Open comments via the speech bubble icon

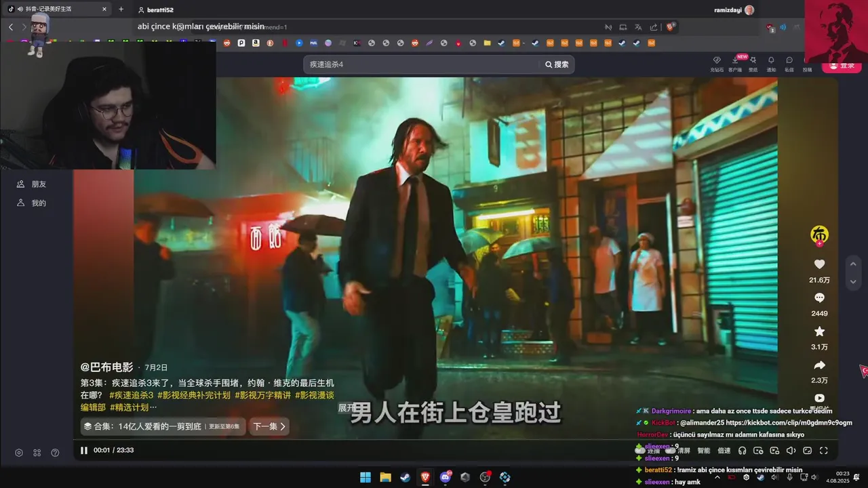(819, 298)
